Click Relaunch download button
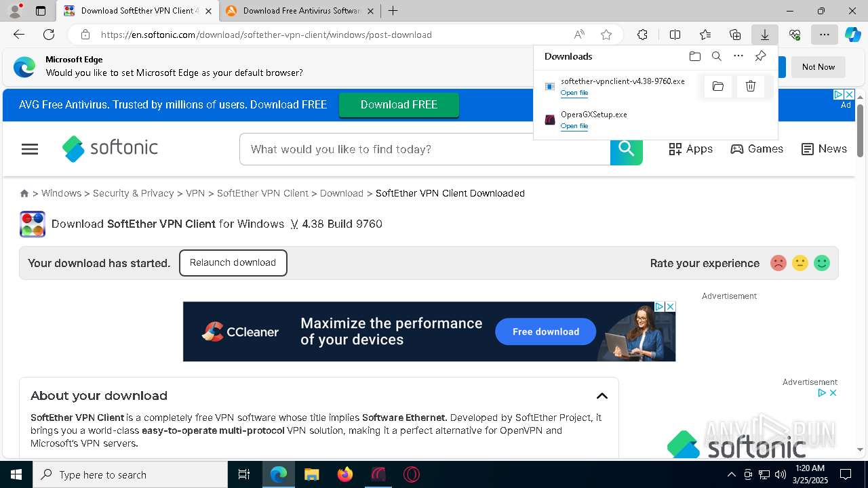The width and height of the screenshot is (868, 488). point(233,263)
